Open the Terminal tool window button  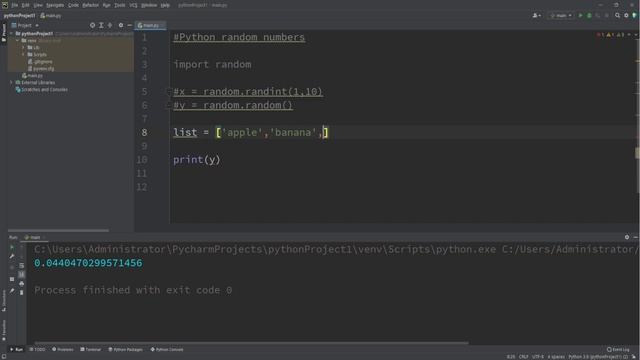click(x=91, y=349)
